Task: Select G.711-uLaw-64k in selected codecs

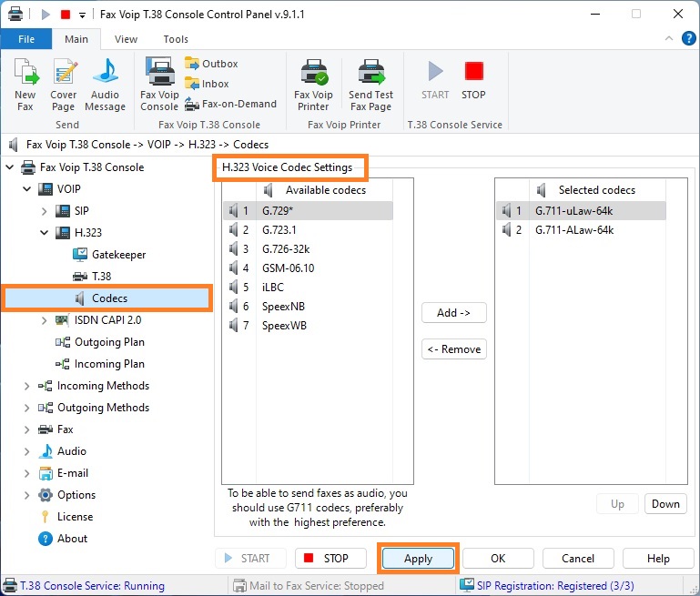Action: 581,210
